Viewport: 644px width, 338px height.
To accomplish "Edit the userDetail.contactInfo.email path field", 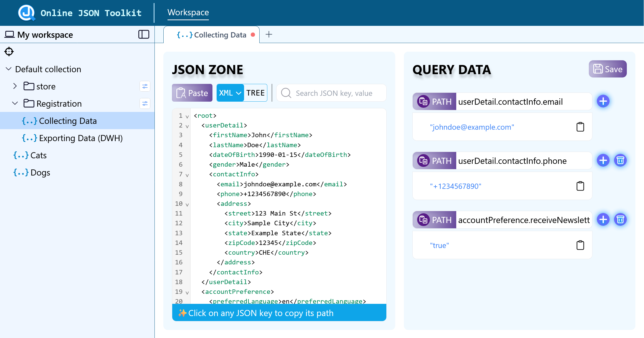I will pos(524,102).
